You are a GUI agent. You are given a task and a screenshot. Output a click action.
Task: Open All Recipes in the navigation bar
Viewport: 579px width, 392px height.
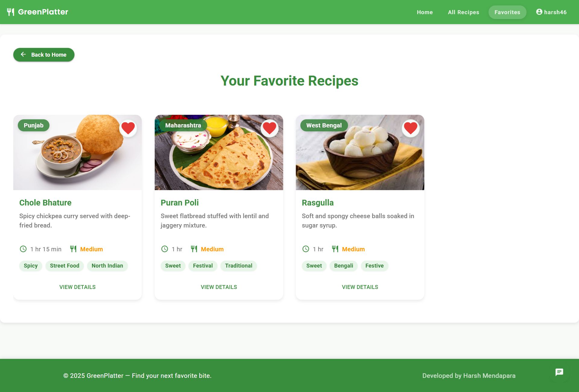click(x=464, y=12)
